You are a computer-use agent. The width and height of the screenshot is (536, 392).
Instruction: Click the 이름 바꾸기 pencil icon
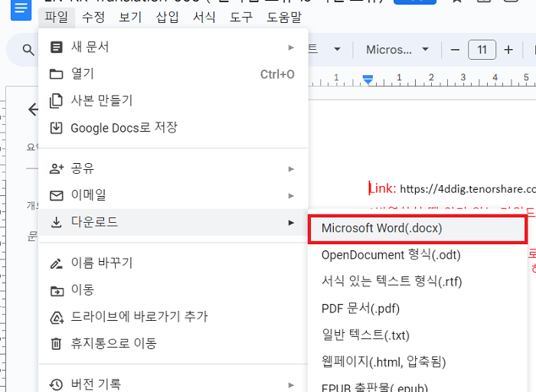click(57, 263)
